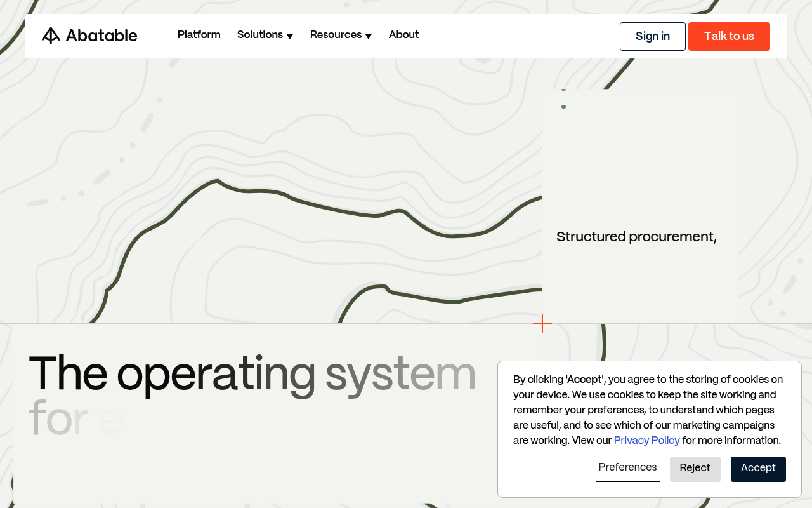Accept cookies
Screen dimensions: 812x508
coord(758,469)
